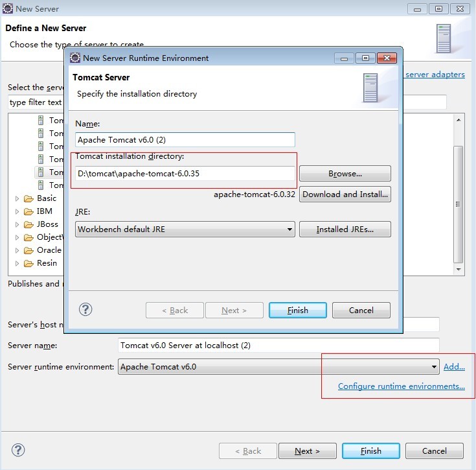Select the ObjectWeb folder icon in tree
This screenshot has width=476, height=470.
tap(28, 237)
